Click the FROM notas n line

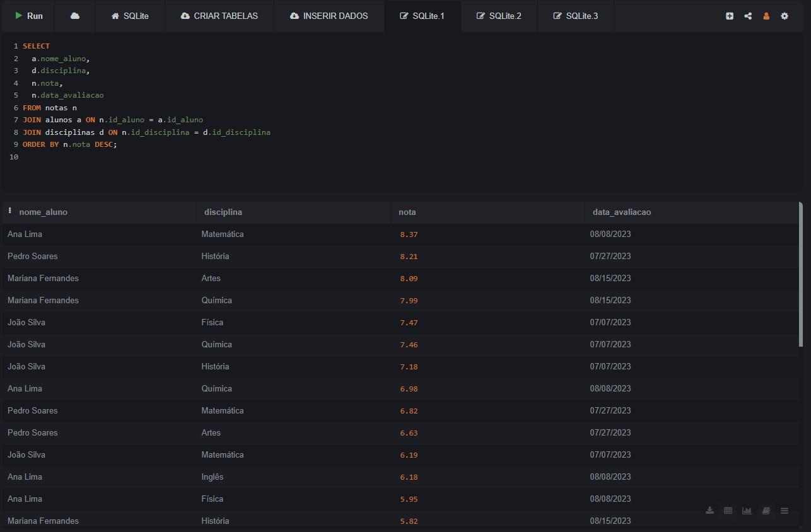coord(50,108)
